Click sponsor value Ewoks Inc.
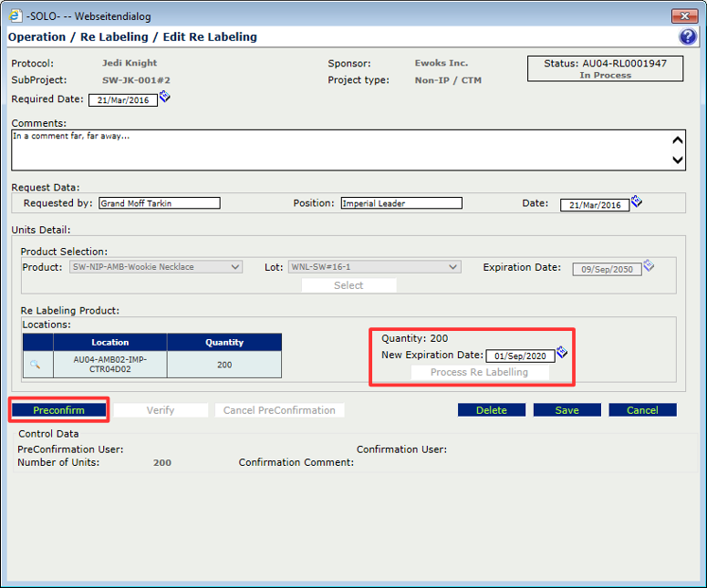Image resolution: width=707 pixels, height=588 pixels. [x=442, y=63]
